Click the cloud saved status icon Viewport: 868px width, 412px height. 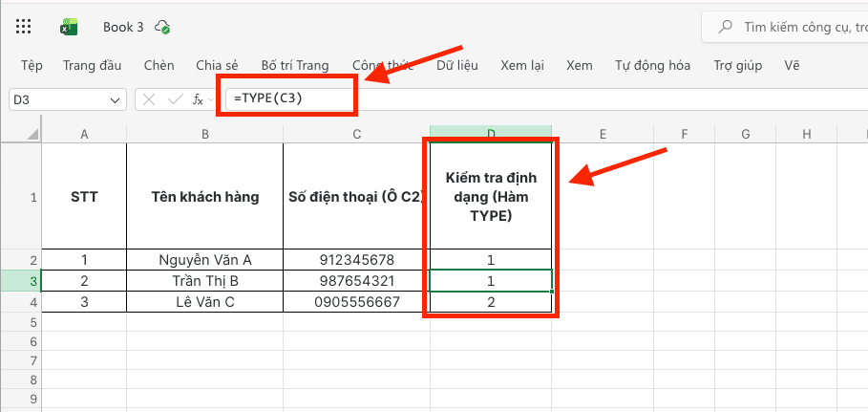(163, 27)
